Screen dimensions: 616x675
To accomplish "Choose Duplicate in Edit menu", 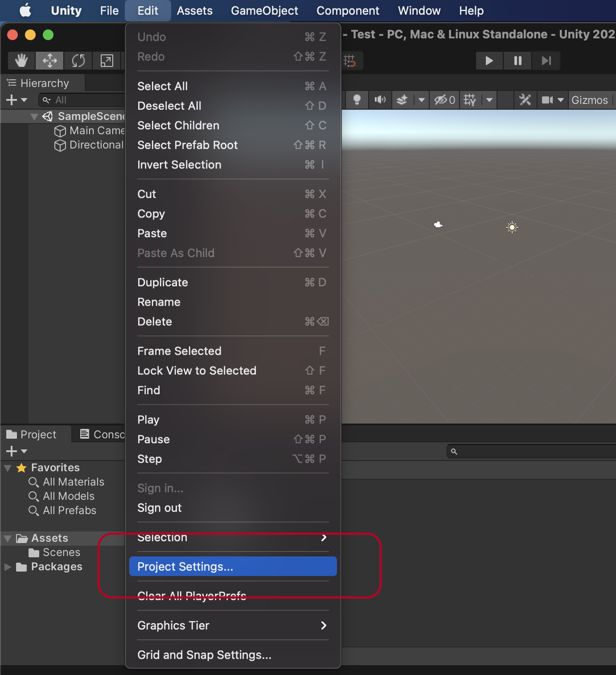I will tap(233, 282).
